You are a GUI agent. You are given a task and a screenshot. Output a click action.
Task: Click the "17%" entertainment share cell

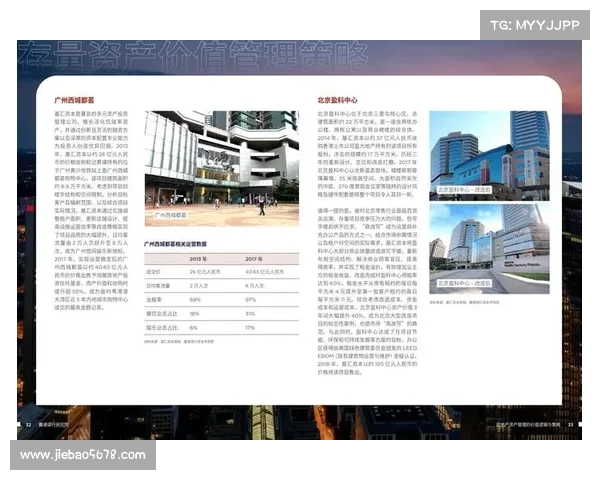250,328
